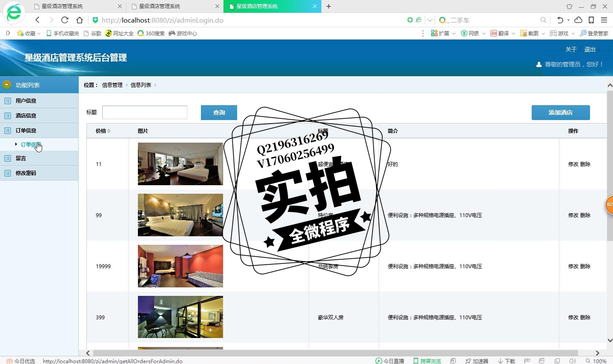
Task: Sort by the 价格 column header
Action: coord(103,131)
